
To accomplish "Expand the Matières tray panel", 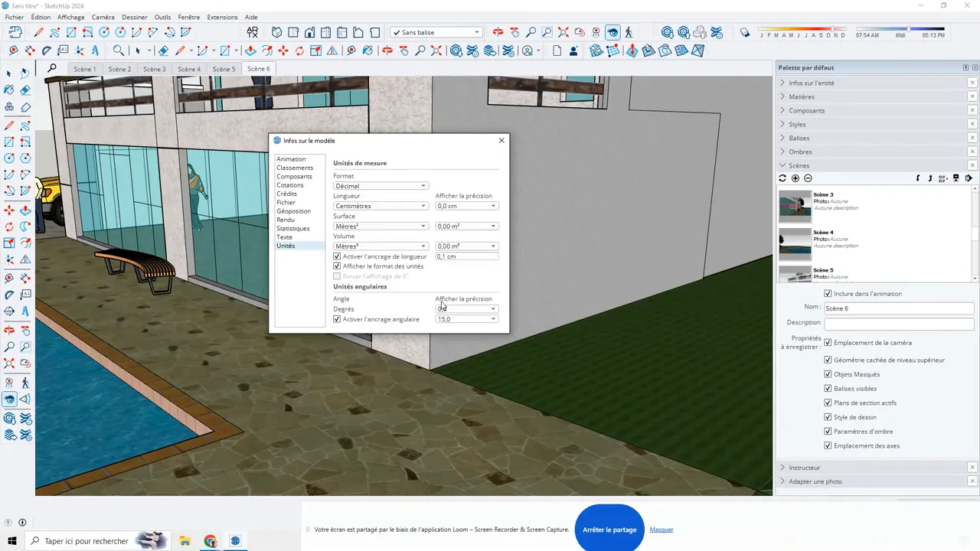I will point(802,96).
